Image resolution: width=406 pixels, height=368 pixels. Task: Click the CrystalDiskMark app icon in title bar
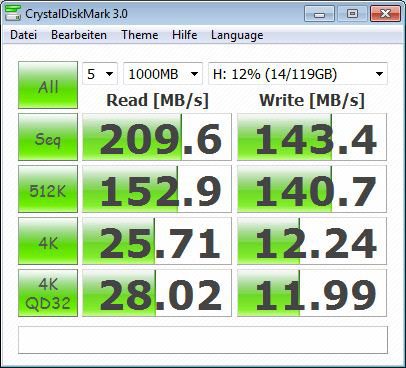tap(13, 13)
